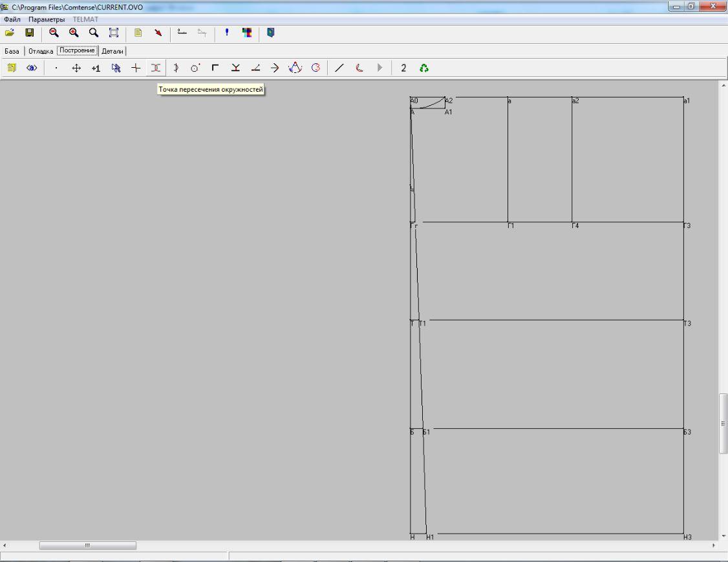Viewport: 728px width, 562px height.
Task: Click the yellow document sheet icon
Action: tap(138, 33)
